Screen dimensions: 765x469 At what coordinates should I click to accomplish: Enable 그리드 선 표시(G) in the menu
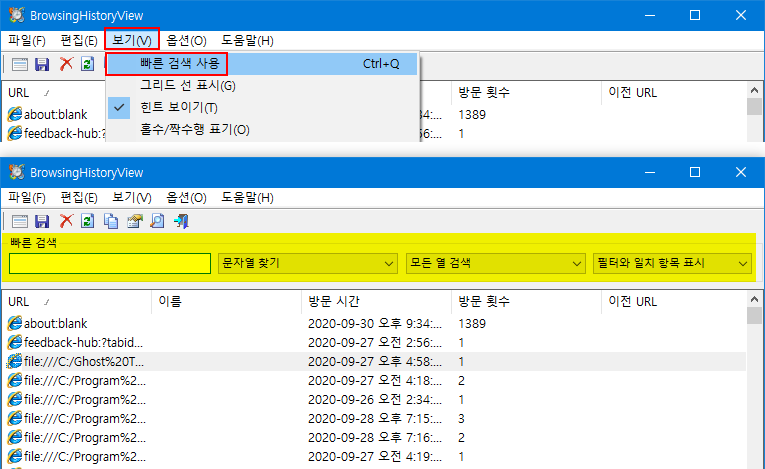[262, 85]
